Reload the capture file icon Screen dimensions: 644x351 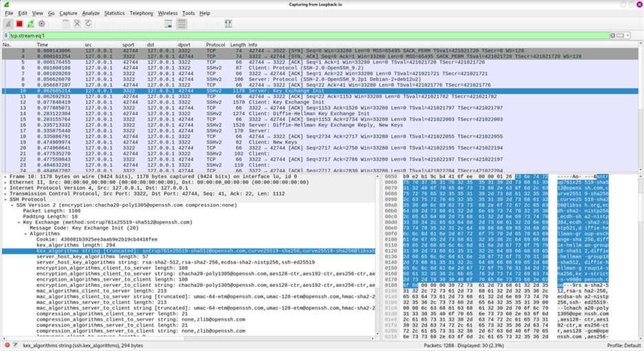tap(88, 24)
